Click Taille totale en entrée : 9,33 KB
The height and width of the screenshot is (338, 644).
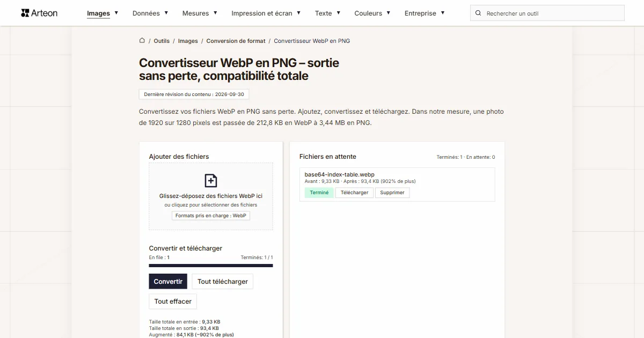coord(185,322)
